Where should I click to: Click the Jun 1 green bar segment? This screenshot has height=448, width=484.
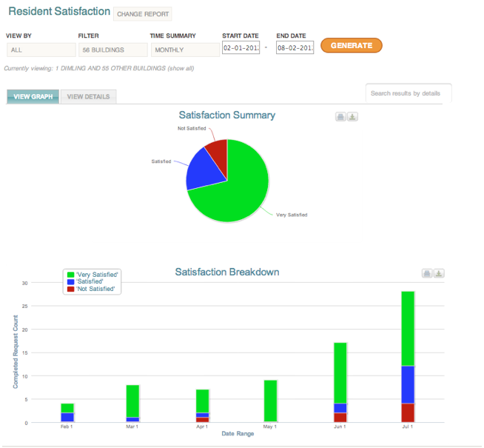point(340,373)
